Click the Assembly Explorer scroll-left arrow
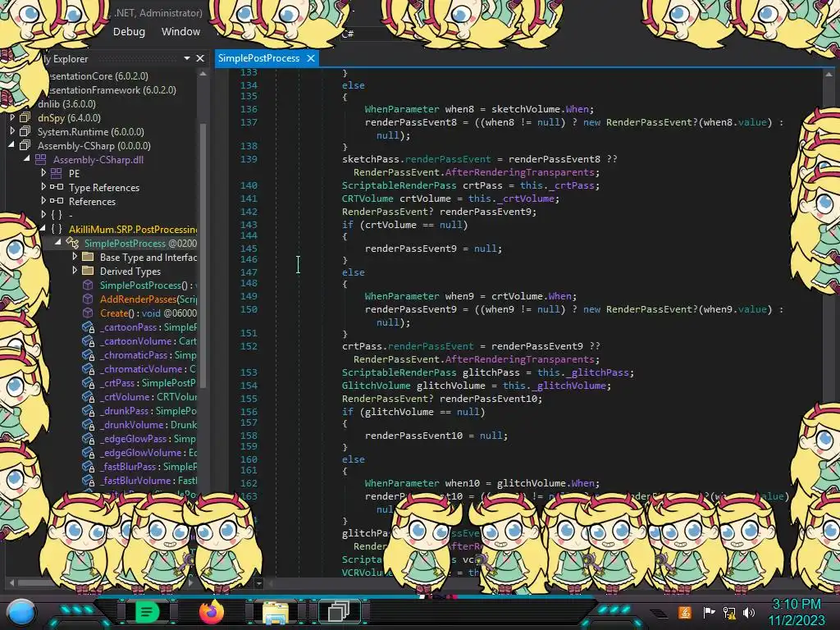Image resolution: width=840 pixels, height=630 pixels. 11,582
